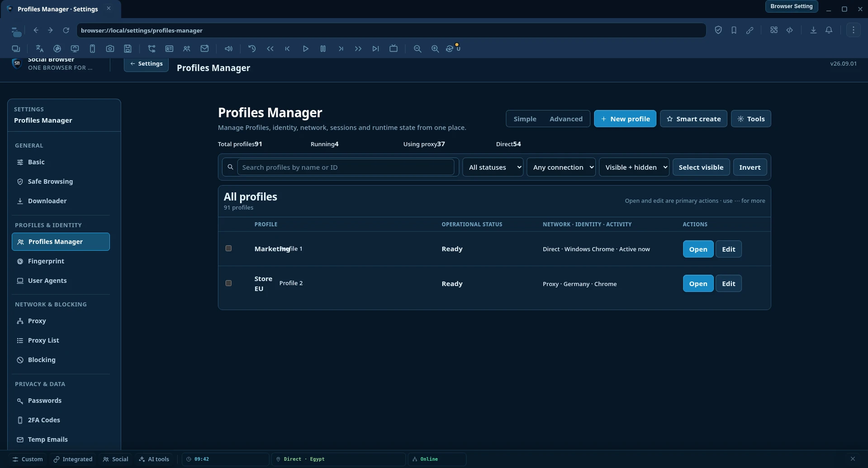868x468 pixels.
Task: Open the puzzle-piece extensions icon
Action: pos(774,30)
